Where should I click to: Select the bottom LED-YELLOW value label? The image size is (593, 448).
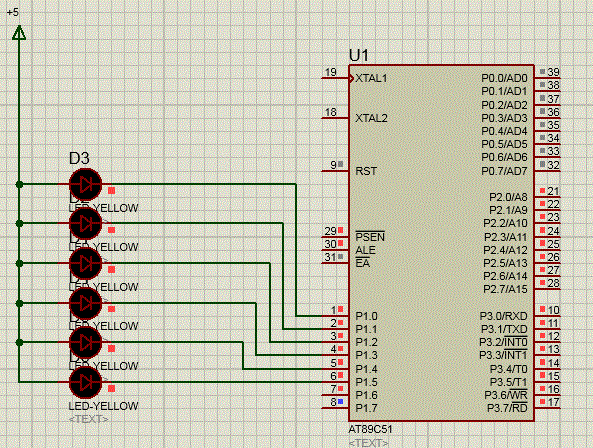click(x=103, y=406)
